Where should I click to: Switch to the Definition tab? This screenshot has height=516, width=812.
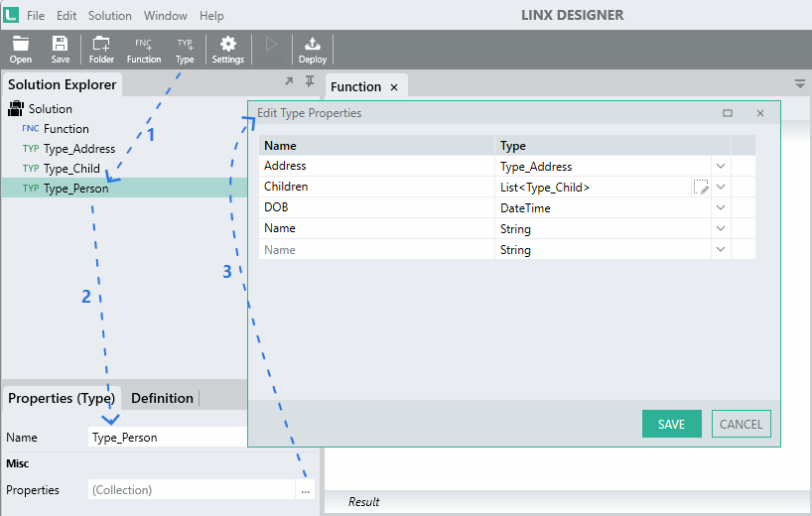(x=162, y=398)
